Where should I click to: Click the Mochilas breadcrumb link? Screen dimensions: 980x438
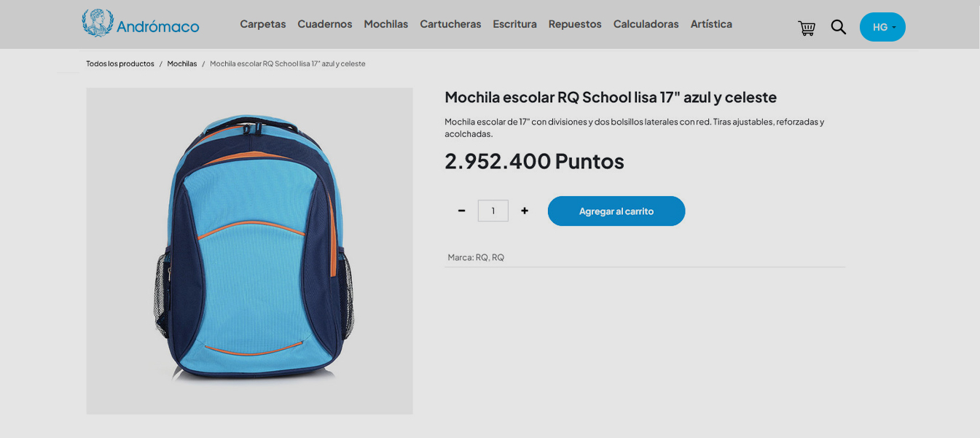click(x=182, y=64)
